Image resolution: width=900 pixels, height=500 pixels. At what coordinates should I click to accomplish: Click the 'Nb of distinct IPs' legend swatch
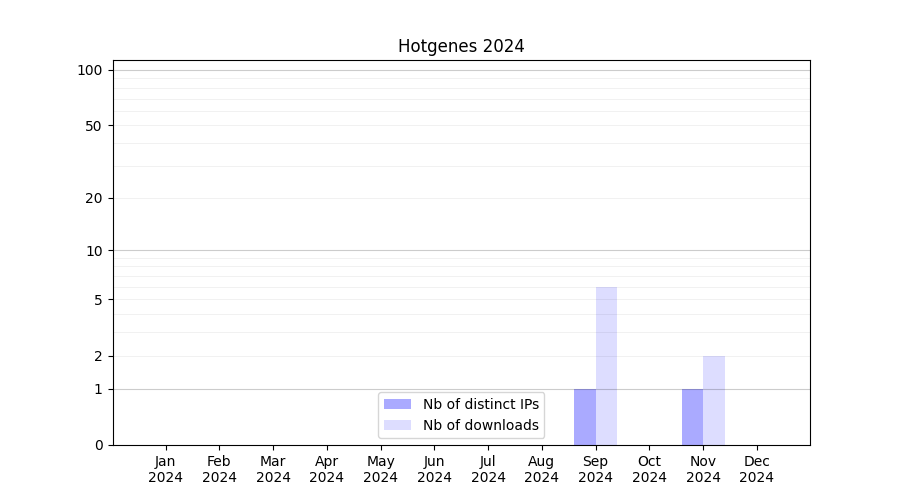click(397, 404)
